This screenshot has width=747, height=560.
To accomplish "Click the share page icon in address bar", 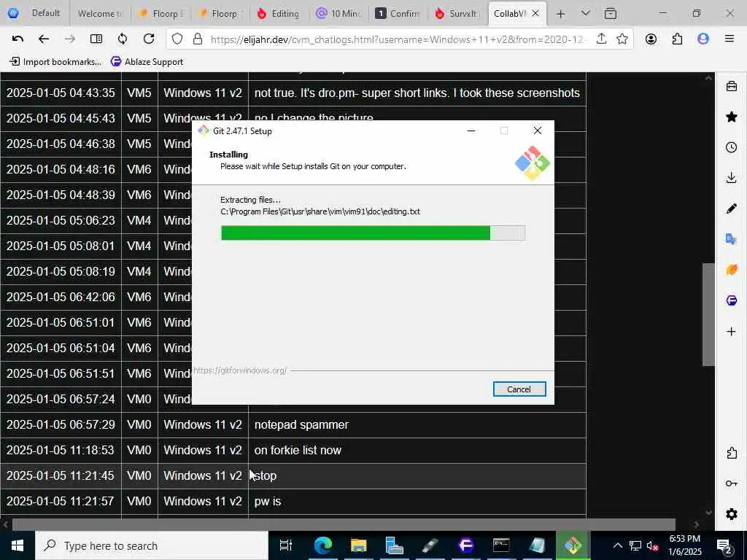I will click(x=601, y=39).
